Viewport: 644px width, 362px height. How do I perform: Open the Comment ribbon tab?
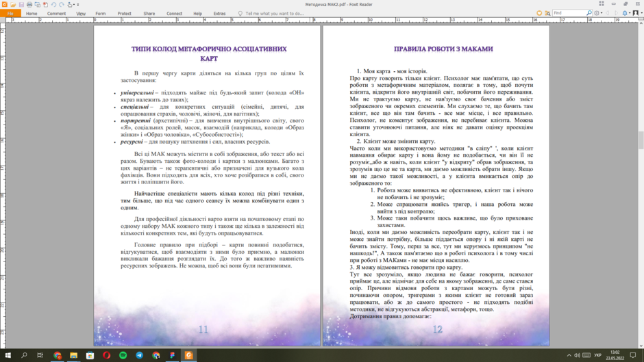[56, 14]
